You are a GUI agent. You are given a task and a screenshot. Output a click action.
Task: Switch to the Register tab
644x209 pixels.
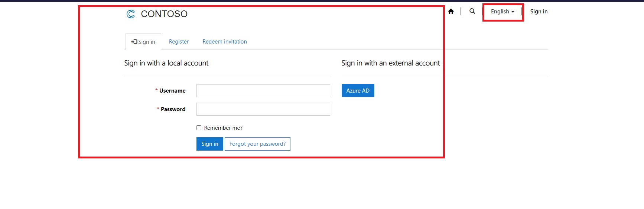[x=179, y=42]
